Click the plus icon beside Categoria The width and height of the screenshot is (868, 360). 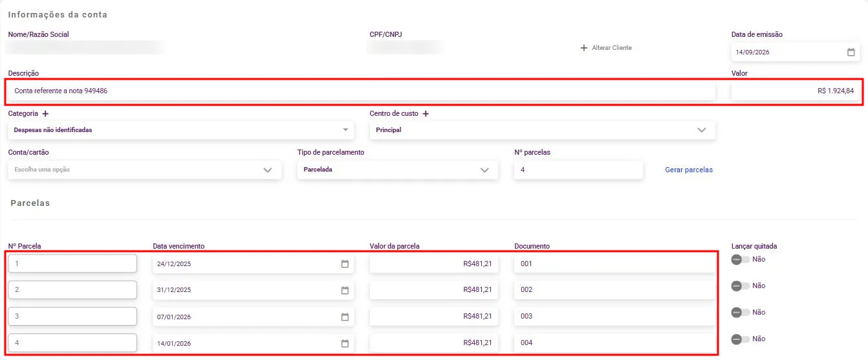[45, 114]
